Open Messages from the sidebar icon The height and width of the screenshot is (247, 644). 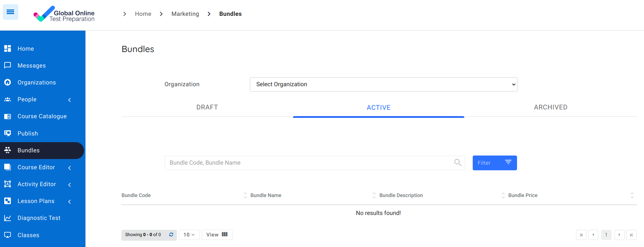[x=7, y=65]
